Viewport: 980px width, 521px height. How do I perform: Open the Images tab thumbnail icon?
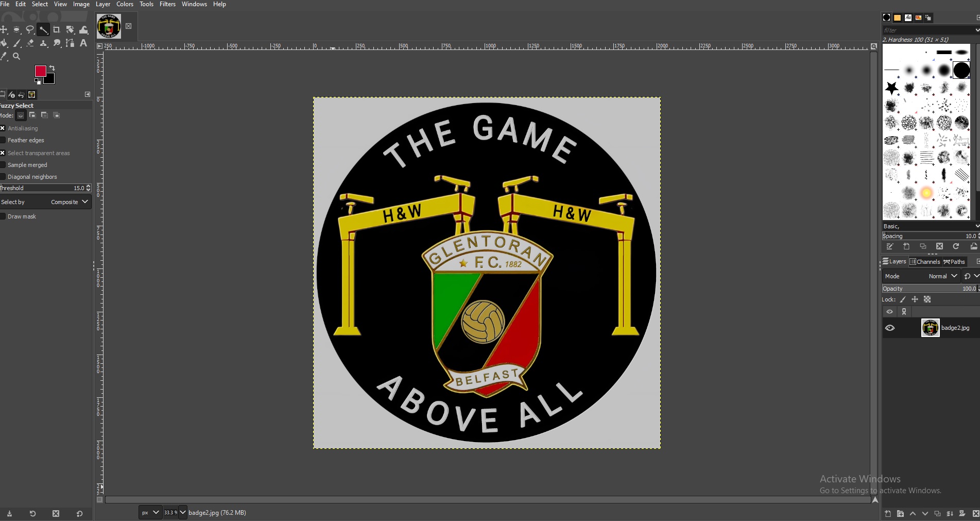pos(32,95)
